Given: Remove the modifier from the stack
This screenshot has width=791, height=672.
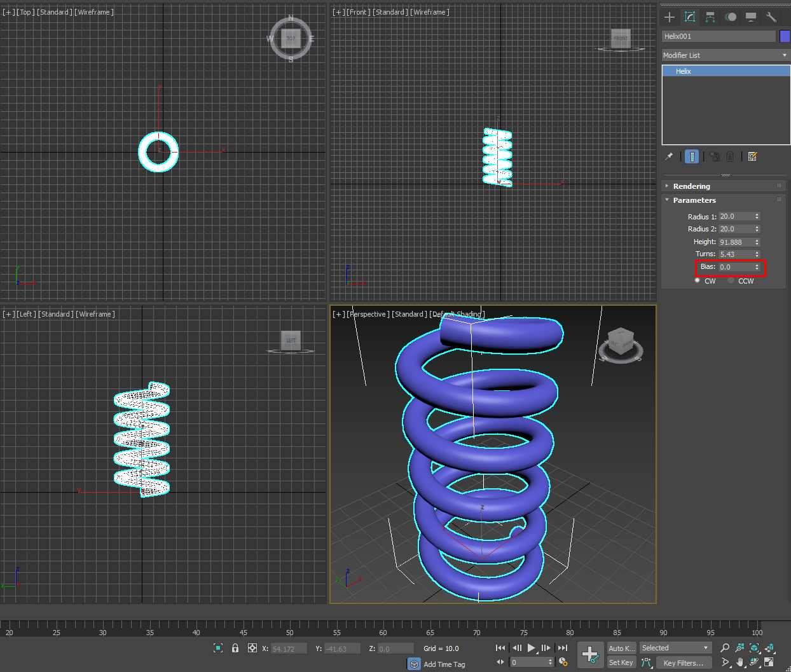Looking at the screenshot, I should (729, 156).
